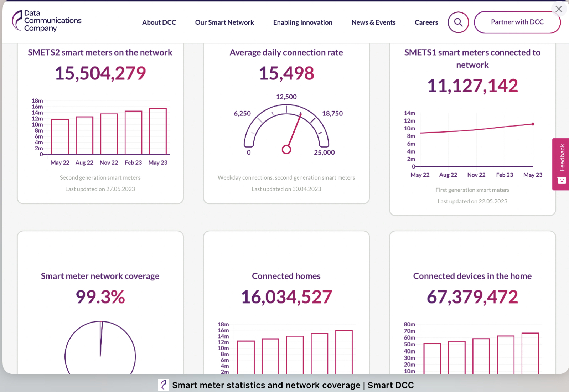569x392 pixels.
Task: Open the Our Smart Network menu
Action: tap(224, 22)
